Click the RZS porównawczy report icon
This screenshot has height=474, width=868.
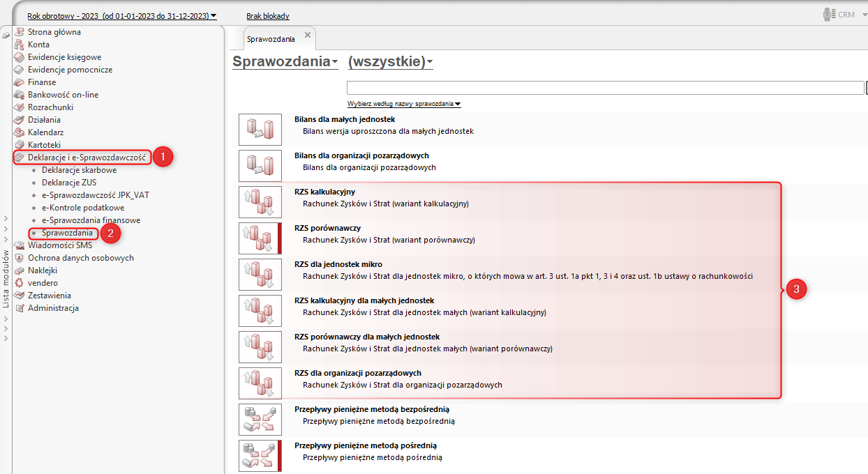[x=260, y=239]
